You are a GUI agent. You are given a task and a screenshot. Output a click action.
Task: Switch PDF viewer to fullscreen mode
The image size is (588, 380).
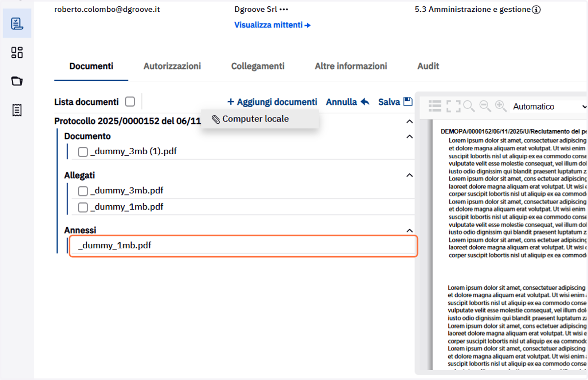pos(453,106)
